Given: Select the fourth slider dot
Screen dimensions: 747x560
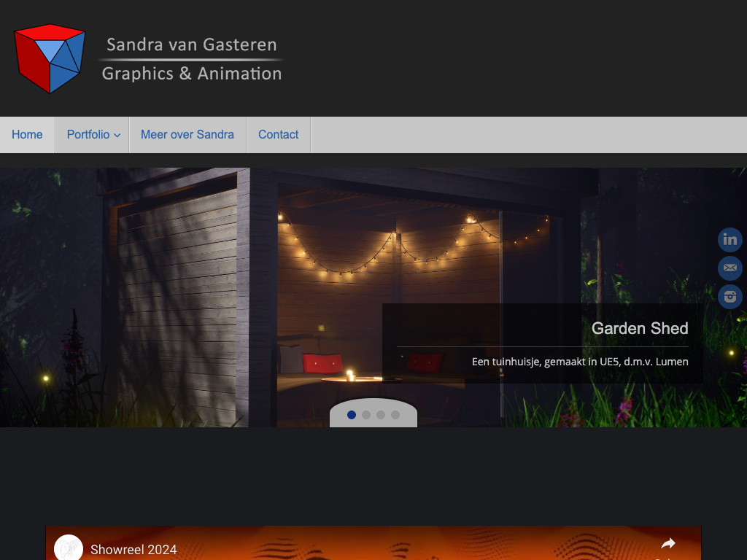Looking at the screenshot, I should 395,415.
